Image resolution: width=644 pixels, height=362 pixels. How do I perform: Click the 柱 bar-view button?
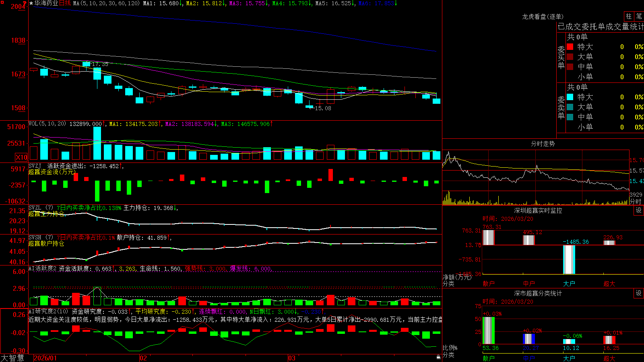(x=629, y=16)
